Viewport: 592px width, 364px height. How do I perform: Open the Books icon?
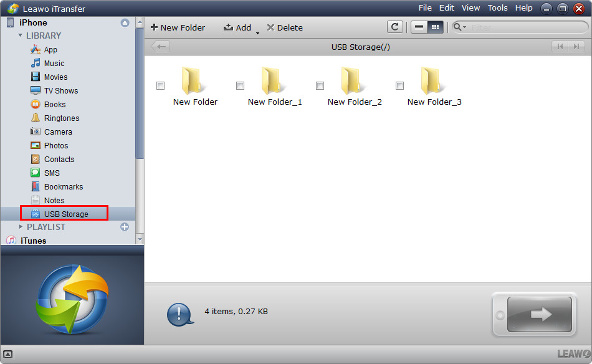(x=36, y=104)
